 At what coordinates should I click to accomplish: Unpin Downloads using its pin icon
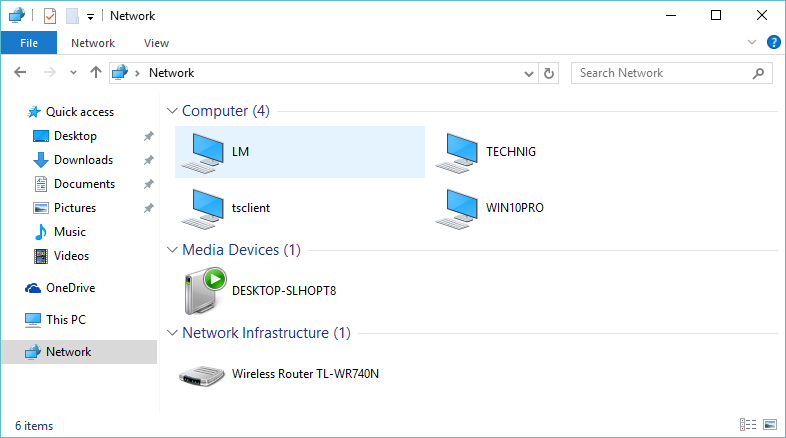pyautogui.click(x=149, y=160)
